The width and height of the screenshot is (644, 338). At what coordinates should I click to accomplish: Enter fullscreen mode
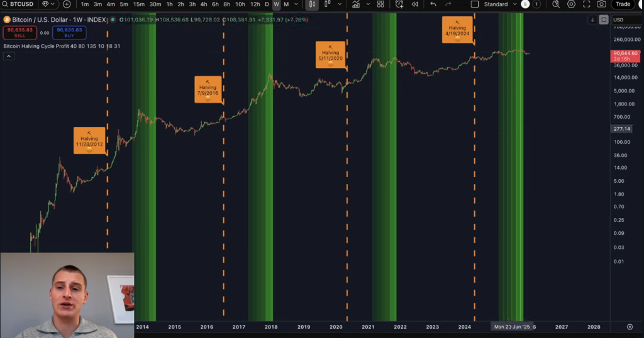click(x=587, y=4)
